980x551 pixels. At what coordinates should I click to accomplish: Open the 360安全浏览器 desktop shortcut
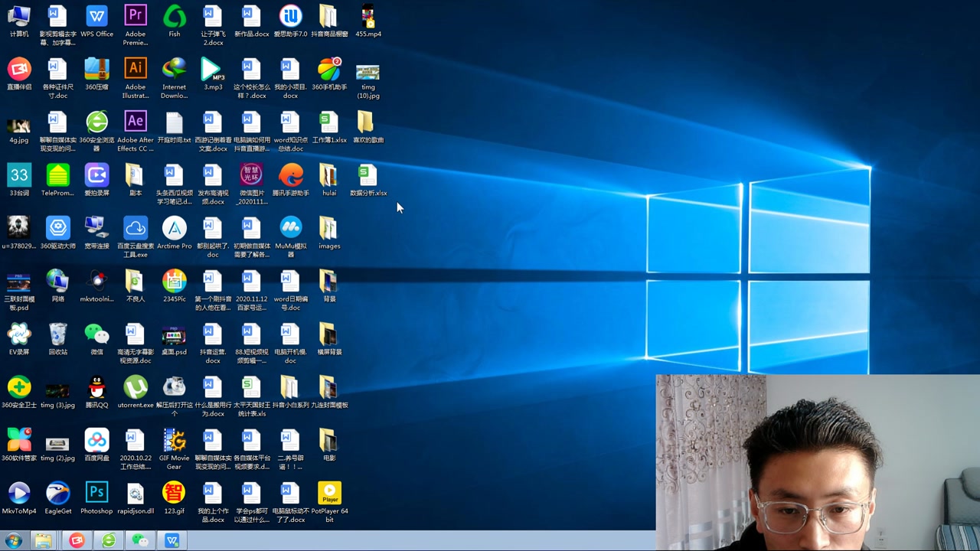(x=96, y=131)
